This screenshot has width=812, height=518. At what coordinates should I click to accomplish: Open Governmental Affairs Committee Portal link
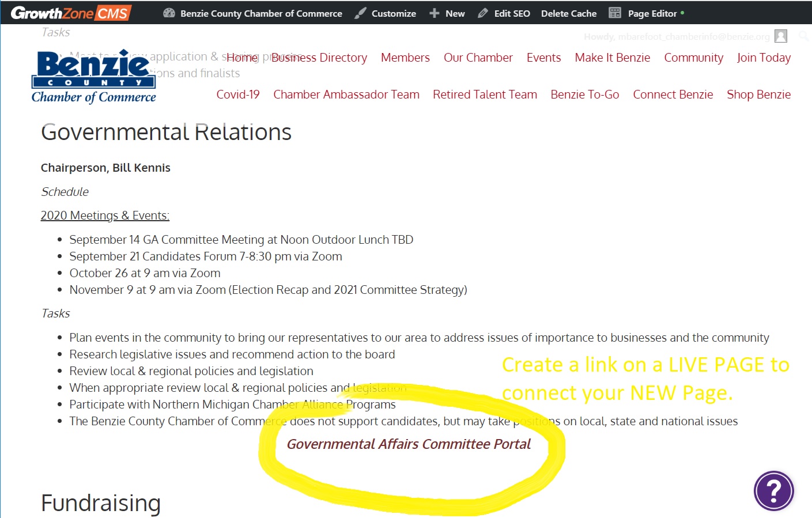409,444
